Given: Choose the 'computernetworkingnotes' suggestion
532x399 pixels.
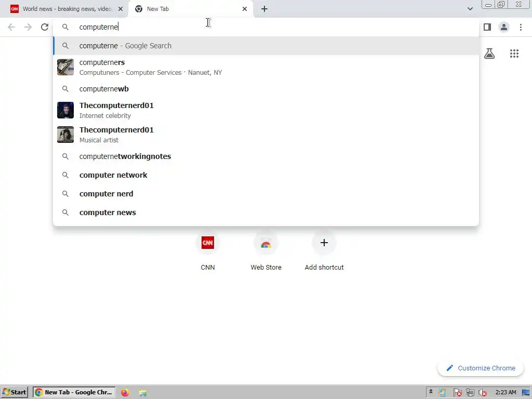Looking at the screenshot, I should (x=266, y=156).
